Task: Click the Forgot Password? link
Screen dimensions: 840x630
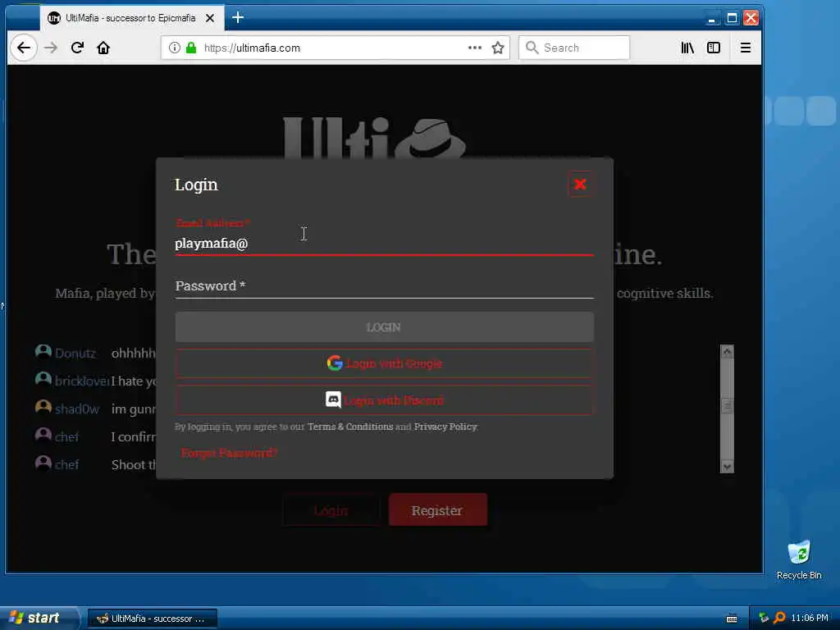Action: (x=229, y=453)
